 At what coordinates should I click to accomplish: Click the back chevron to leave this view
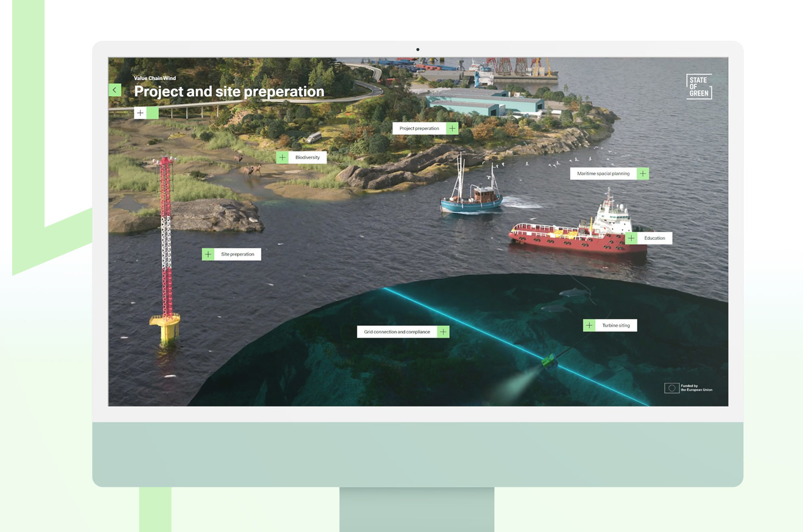[x=115, y=89]
